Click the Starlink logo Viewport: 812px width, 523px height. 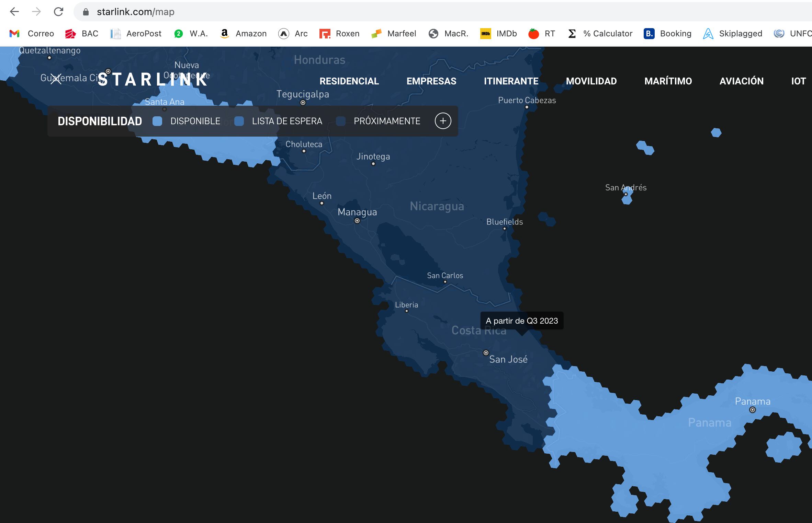click(x=153, y=80)
